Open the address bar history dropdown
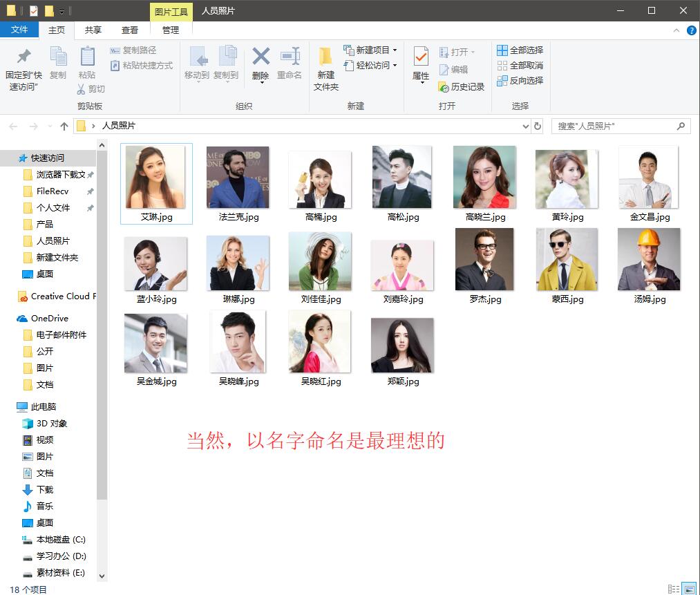The width and height of the screenshot is (700, 595). point(524,126)
